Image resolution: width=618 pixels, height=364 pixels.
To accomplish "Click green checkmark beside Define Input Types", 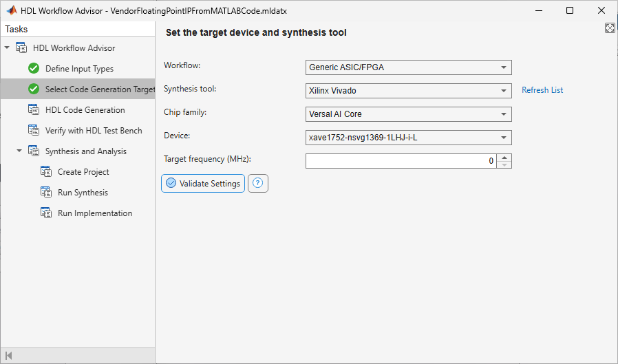I will (x=34, y=69).
